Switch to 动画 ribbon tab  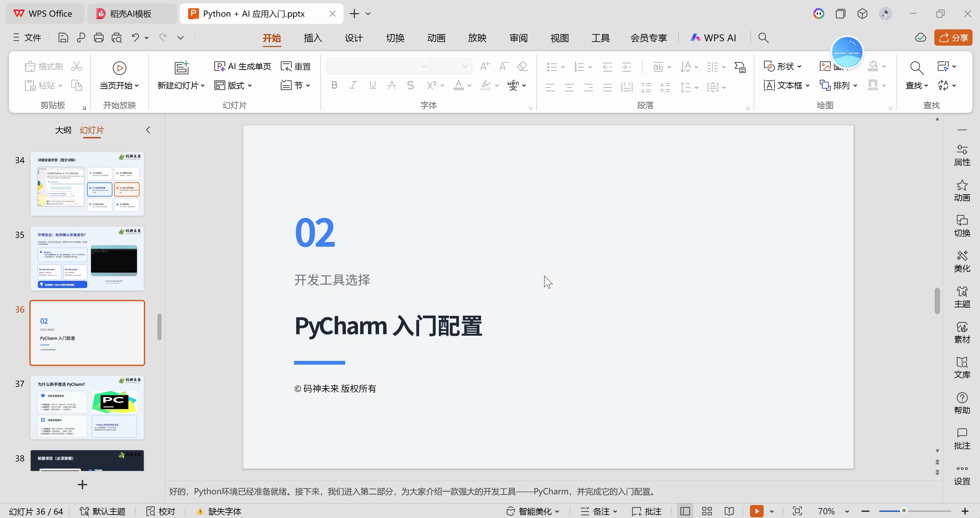[436, 38]
